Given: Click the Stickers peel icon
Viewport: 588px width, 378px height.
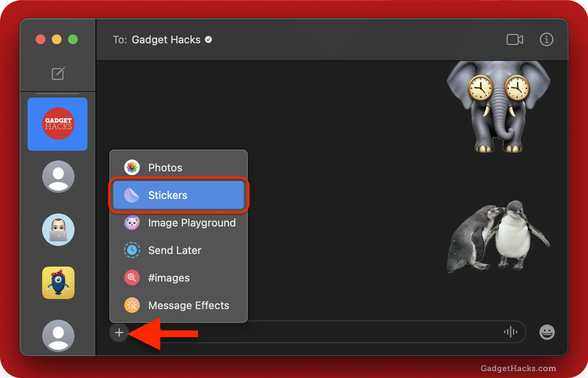Looking at the screenshot, I should coord(132,195).
